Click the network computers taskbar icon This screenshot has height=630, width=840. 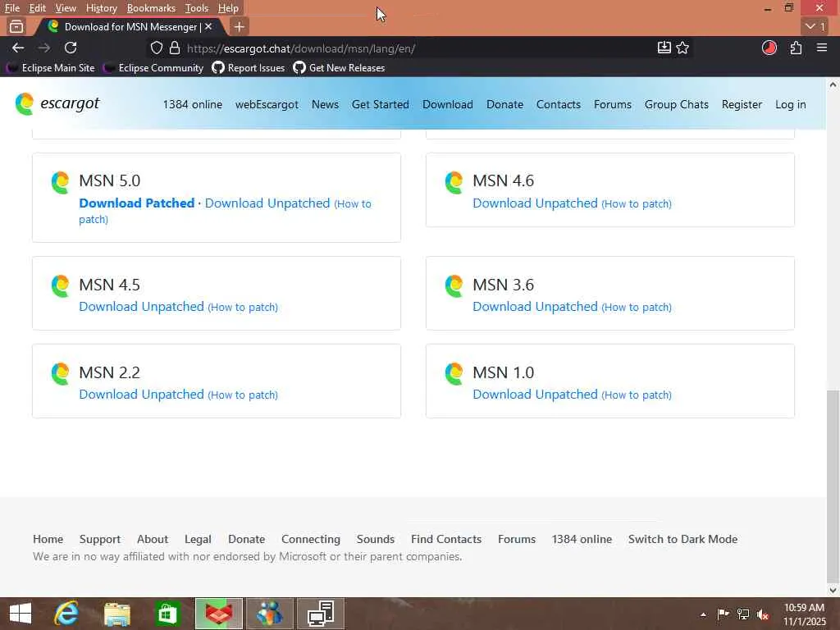point(321,614)
